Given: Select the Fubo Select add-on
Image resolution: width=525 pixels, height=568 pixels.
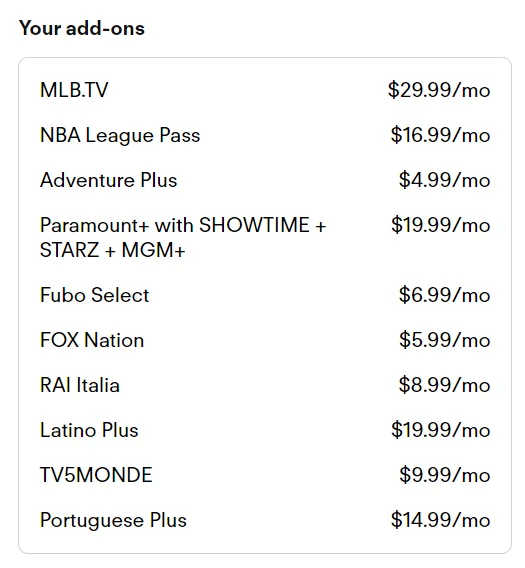Looking at the screenshot, I should point(95,295).
